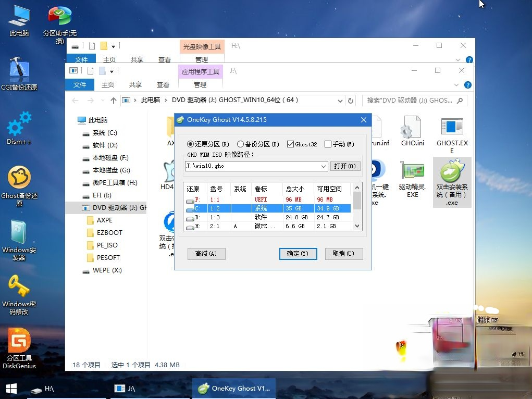Click the forward arrow in J:\ window
This screenshot has height=399, width=532.
(x=90, y=101)
